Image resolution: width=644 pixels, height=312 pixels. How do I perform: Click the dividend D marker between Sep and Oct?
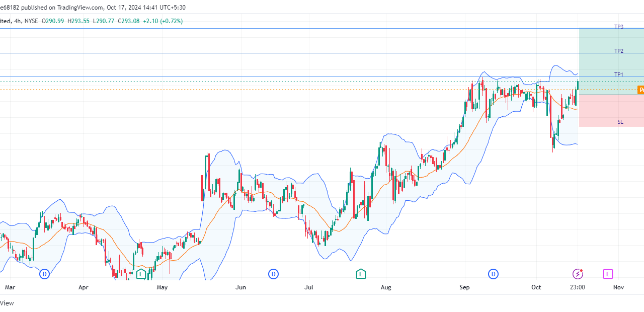494,274
